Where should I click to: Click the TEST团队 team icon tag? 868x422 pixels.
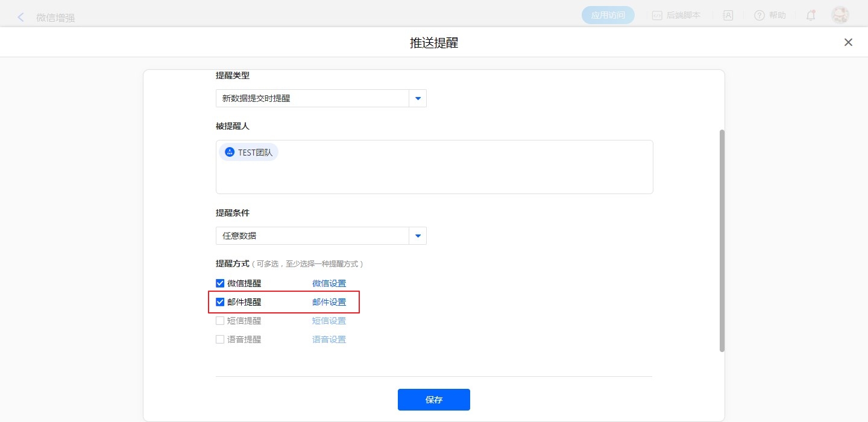point(230,153)
